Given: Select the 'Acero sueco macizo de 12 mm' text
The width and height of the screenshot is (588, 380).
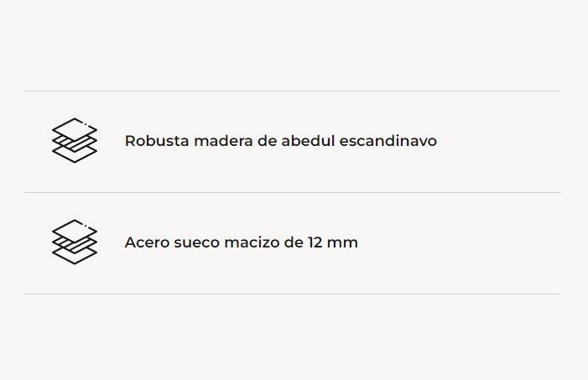Looking at the screenshot, I should (x=241, y=242).
